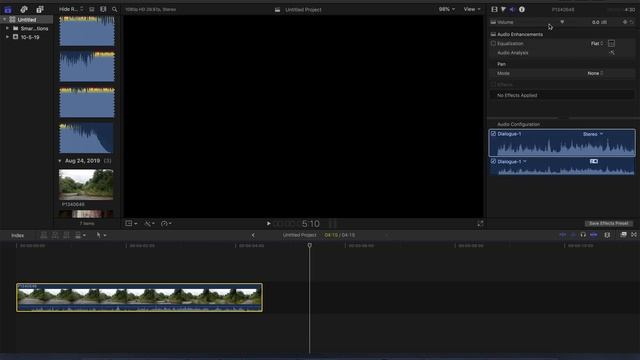Select the P1340648 clip in the timeline
The height and width of the screenshot is (360, 640).
(x=140, y=298)
